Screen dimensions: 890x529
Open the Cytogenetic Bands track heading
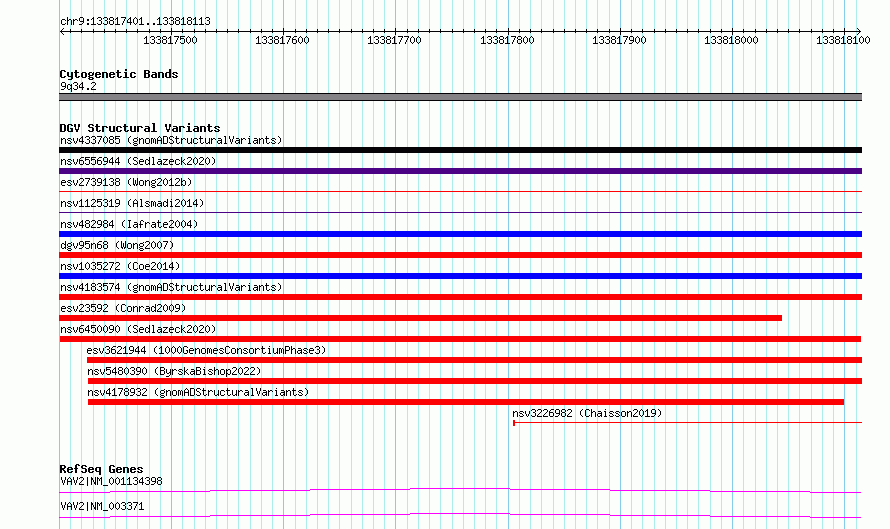click(119, 74)
